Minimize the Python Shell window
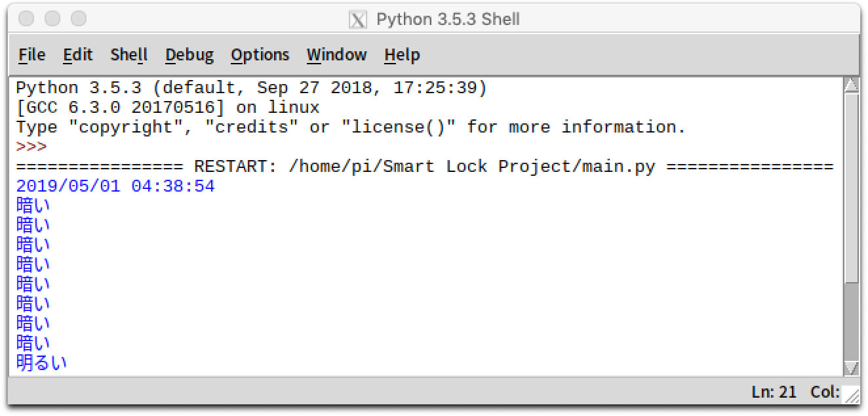This screenshot has width=868, height=416. [x=52, y=19]
